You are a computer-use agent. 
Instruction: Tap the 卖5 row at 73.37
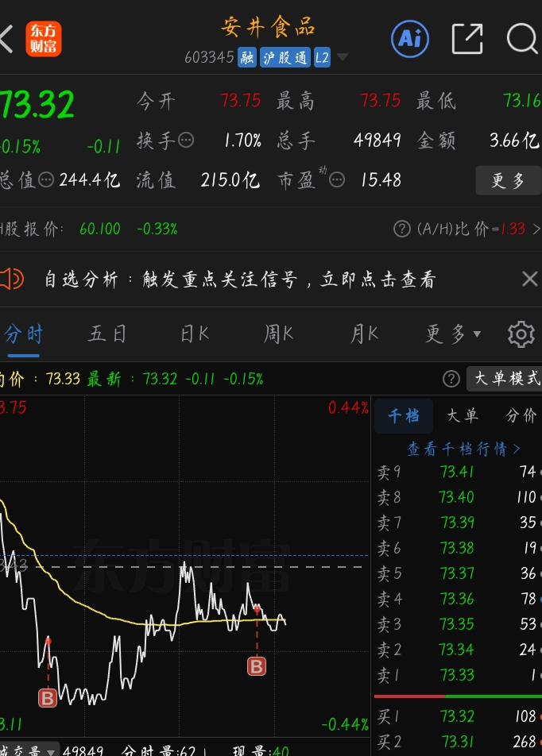(458, 573)
